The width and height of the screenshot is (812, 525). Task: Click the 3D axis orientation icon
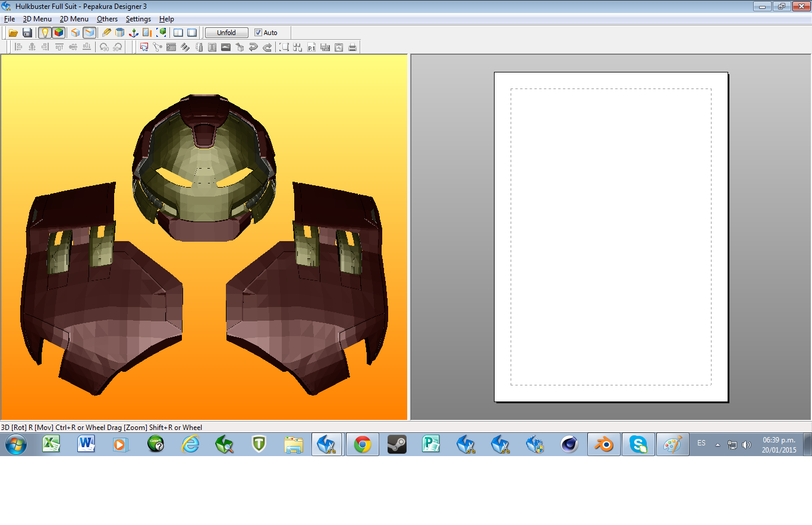[134, 33]
